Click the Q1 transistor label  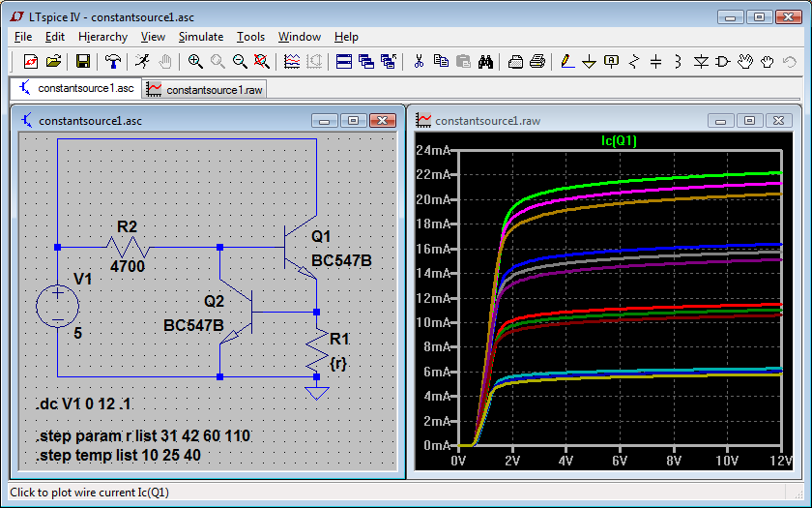pos(321,237)
